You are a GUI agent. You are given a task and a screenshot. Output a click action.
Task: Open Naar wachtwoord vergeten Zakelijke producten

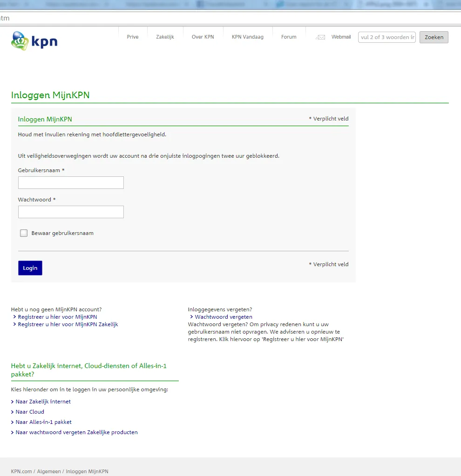pos(76,432)
